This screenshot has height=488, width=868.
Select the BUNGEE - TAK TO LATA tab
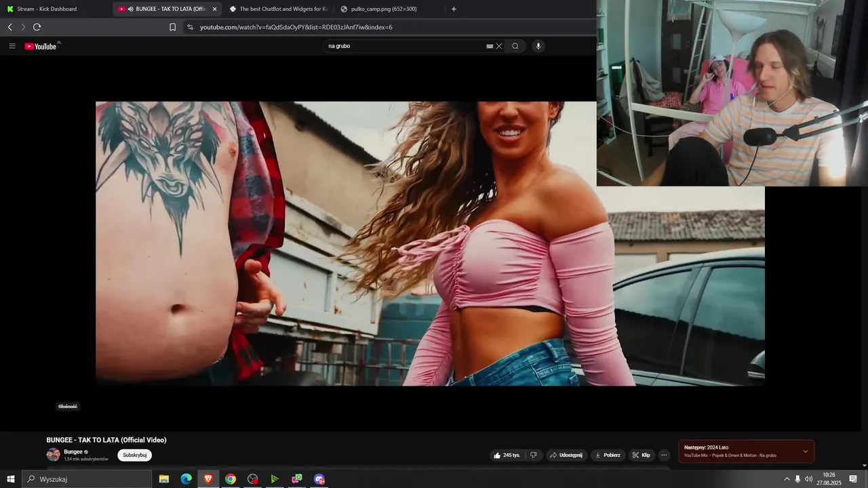[167, 9]
